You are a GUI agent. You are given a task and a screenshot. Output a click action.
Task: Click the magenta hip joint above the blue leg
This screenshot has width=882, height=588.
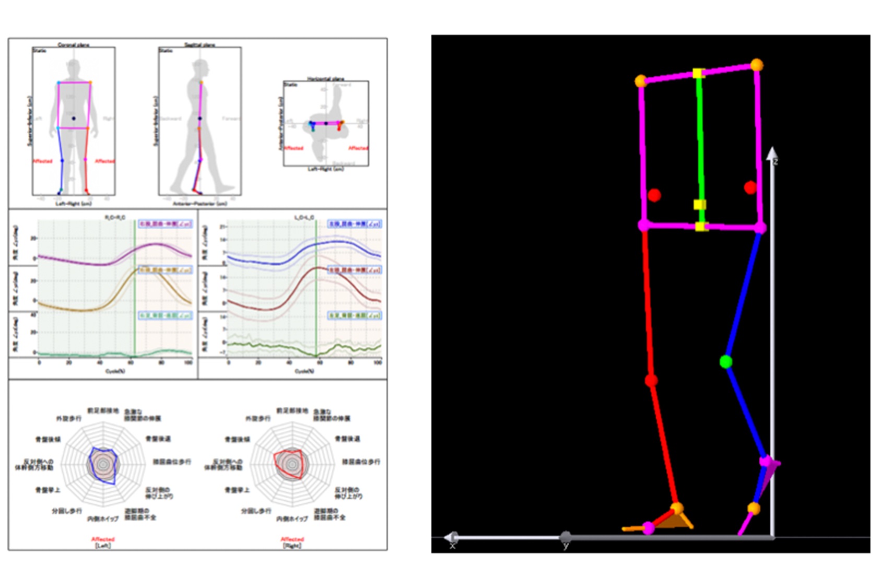pyautogui.click(x=761, y=228)
